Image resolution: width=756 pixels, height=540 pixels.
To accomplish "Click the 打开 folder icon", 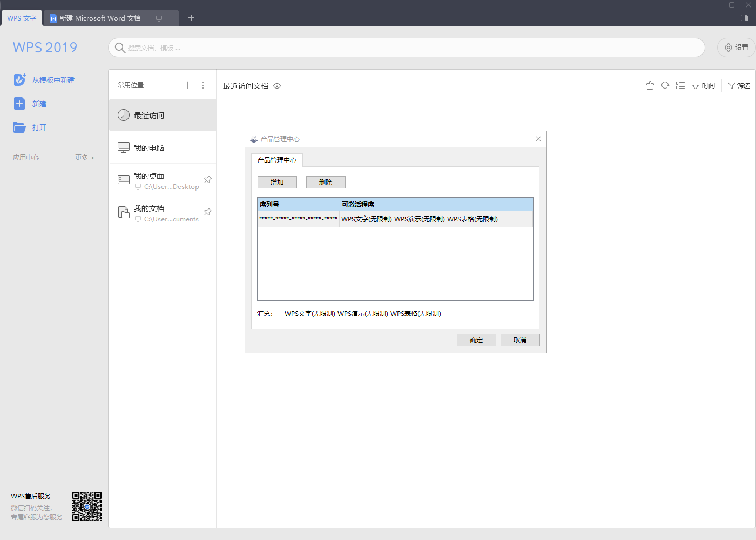I will click(x=19, y=127).
